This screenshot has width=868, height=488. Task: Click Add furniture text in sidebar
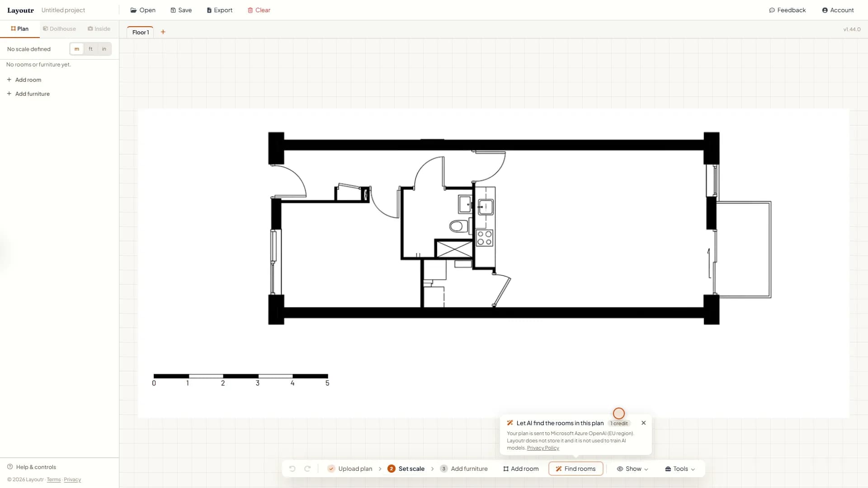pos(33,94)
